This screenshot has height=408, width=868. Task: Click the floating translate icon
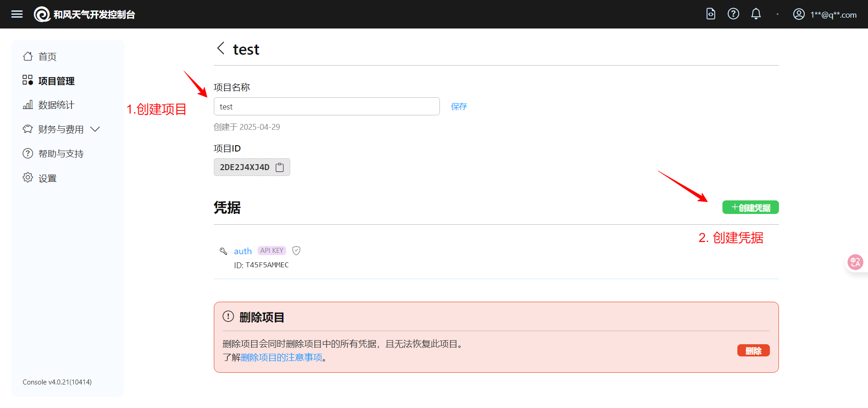pyautogui.click(x=855, y=262)
